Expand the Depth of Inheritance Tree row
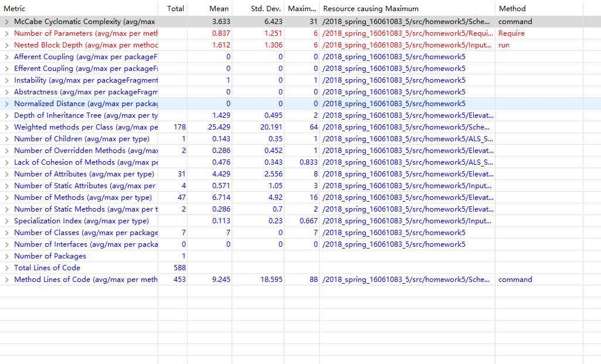This screenshot has height=364, width=601. pos(7,115)
